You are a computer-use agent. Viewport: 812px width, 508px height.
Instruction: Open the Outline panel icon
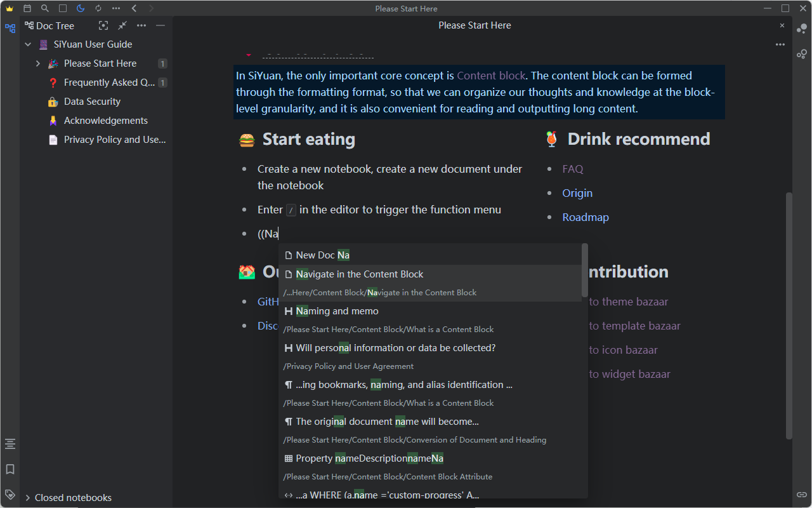10,444
